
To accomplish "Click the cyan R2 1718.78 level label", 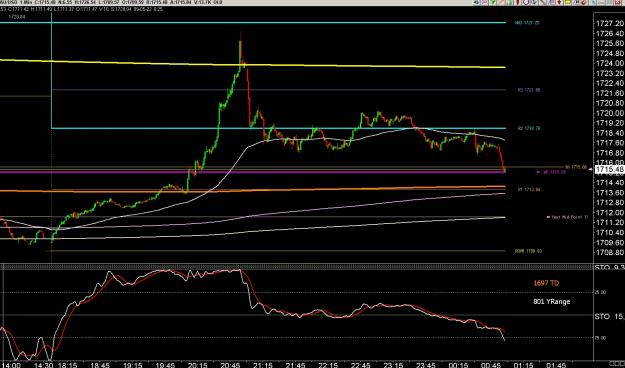I will 529,128.
